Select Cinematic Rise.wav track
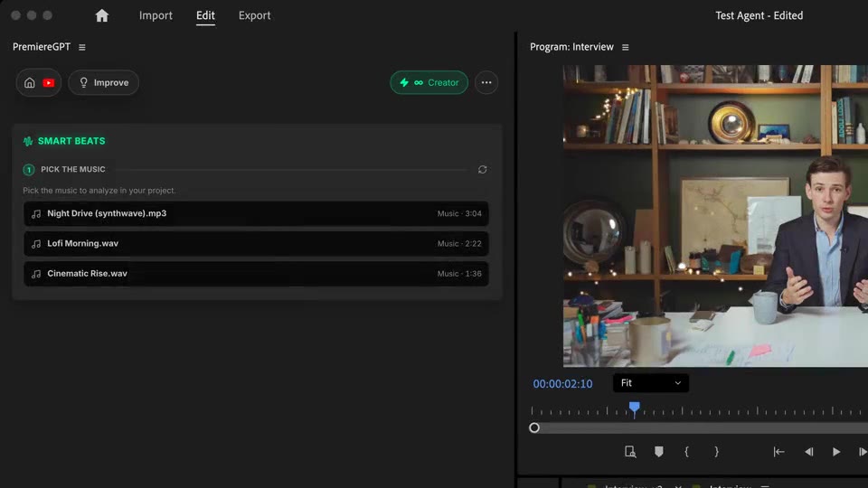 tap(256, 273)
